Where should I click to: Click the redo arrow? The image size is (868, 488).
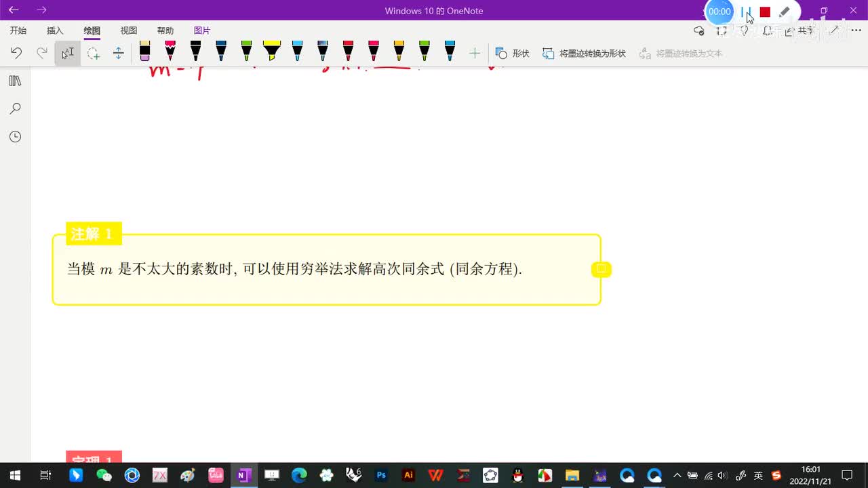42,53
